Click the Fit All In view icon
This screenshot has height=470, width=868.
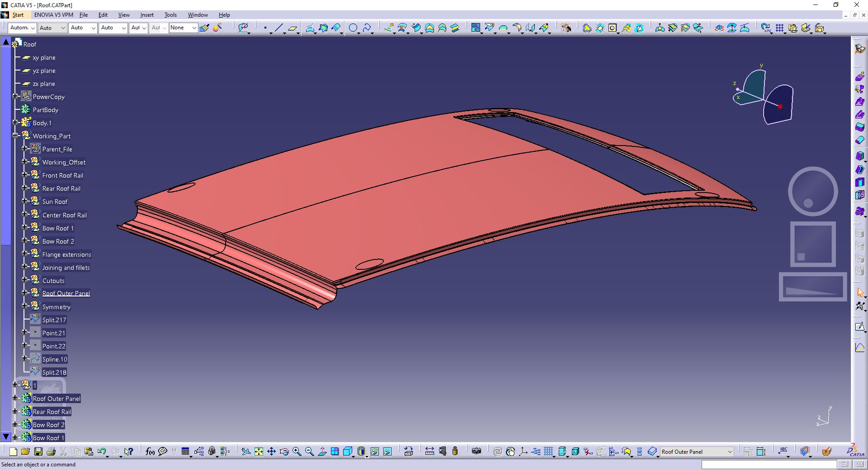[259, 451]
